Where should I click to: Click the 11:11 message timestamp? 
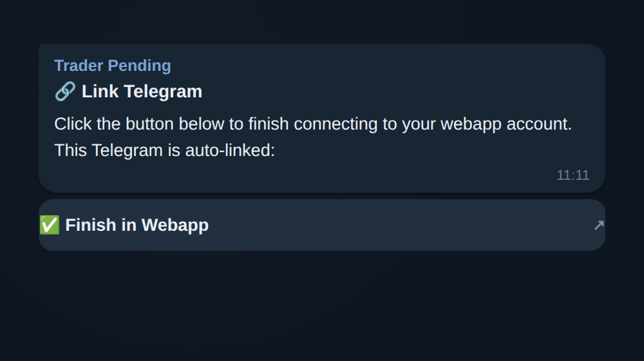point(573,175)
